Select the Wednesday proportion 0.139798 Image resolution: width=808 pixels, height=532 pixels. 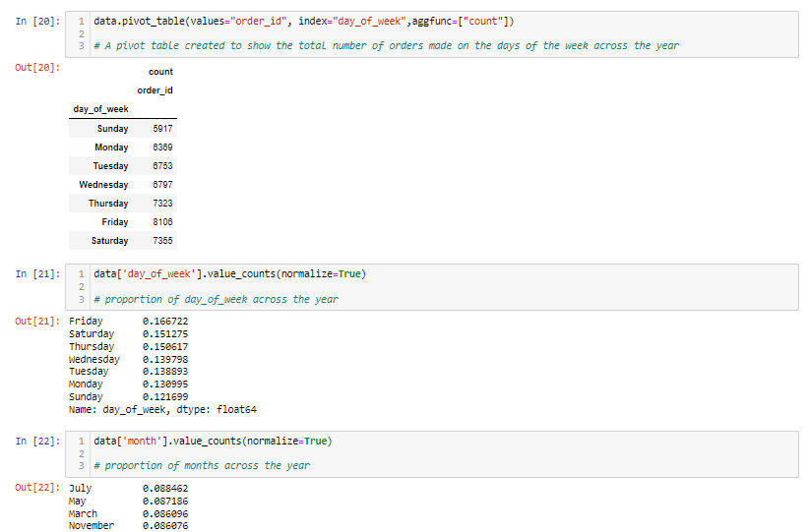click(x=165, y=359)
